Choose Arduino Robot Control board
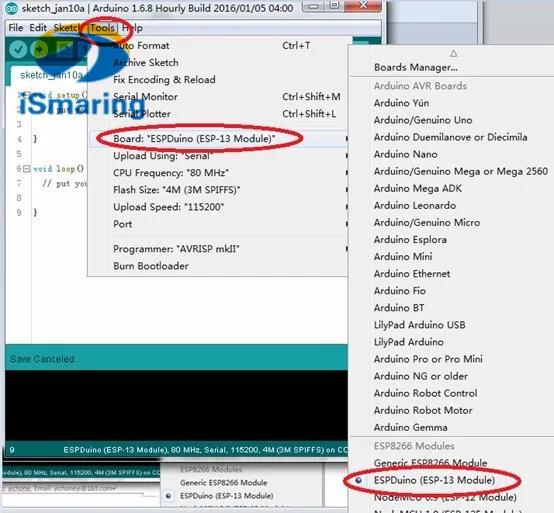554x513 pixels. click(425, 393)
